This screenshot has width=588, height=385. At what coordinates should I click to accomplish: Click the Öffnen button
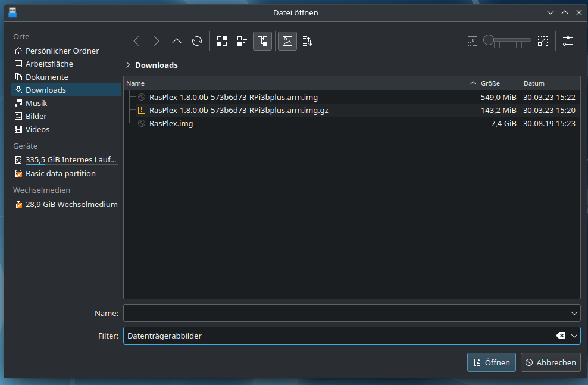tap(491, 362)
